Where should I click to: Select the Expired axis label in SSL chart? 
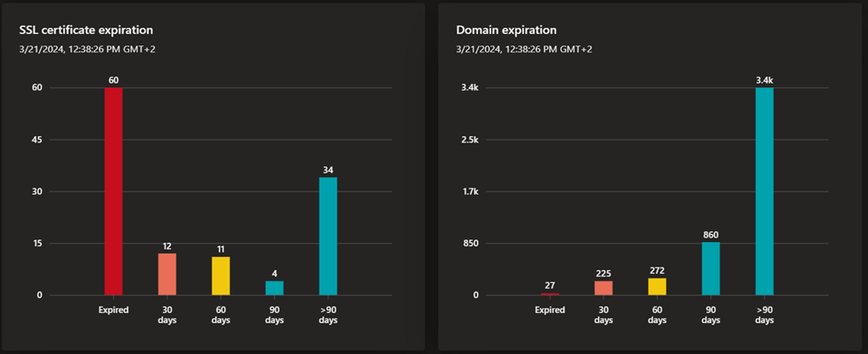click(x=113, y=310)
